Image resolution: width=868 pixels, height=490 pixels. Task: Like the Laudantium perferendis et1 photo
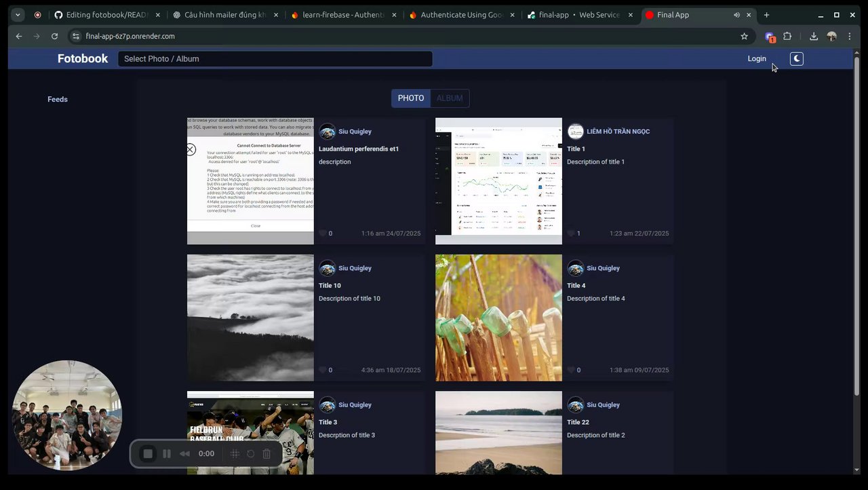coord(323,233)
